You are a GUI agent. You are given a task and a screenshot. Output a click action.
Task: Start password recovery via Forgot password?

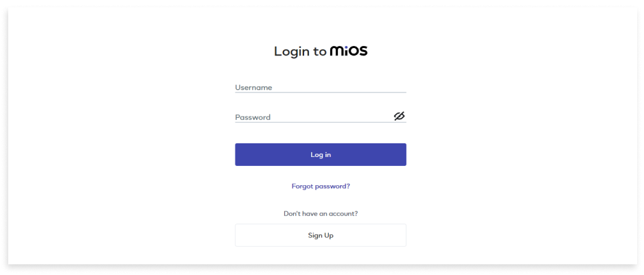[x=321, y=186]
